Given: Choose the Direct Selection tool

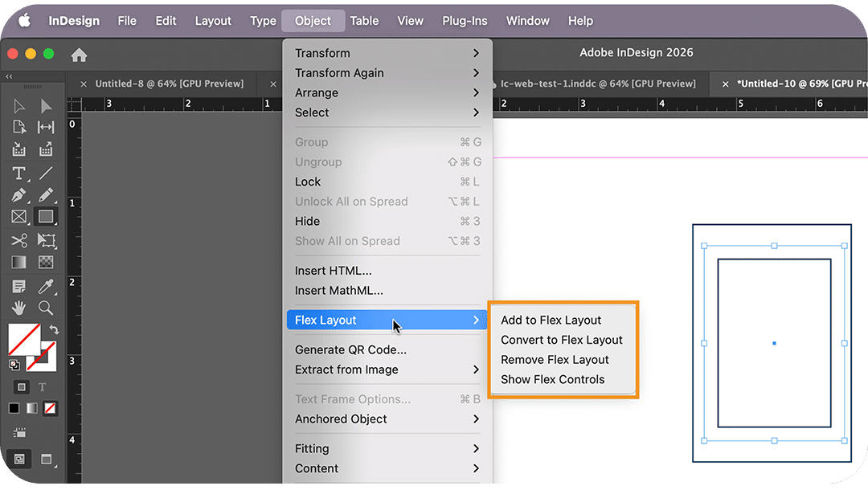Looking at the screenshot, I should (46, 105).
